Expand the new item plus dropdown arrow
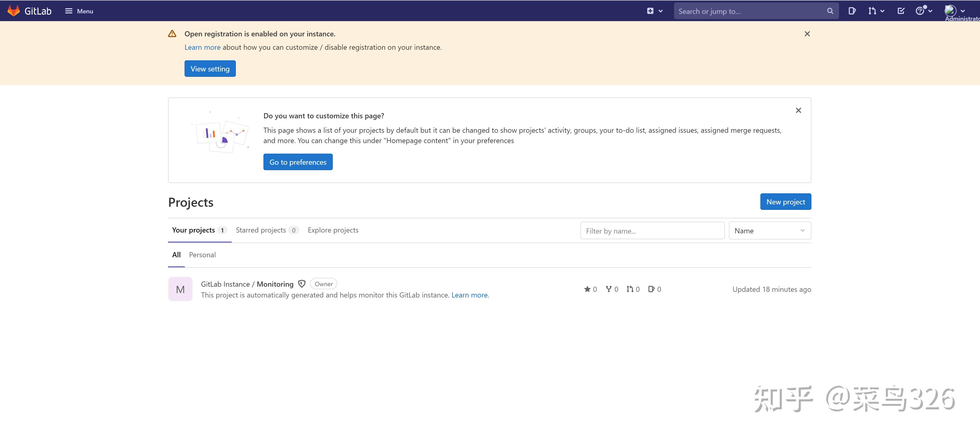This screenshot has height=438, width=980. click(x=660, y=11)
